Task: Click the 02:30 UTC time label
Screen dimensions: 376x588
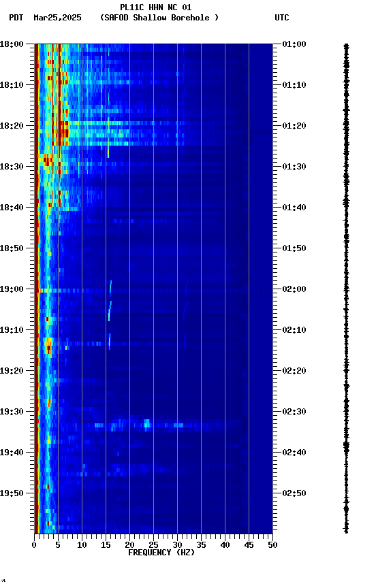Action: 294,412
